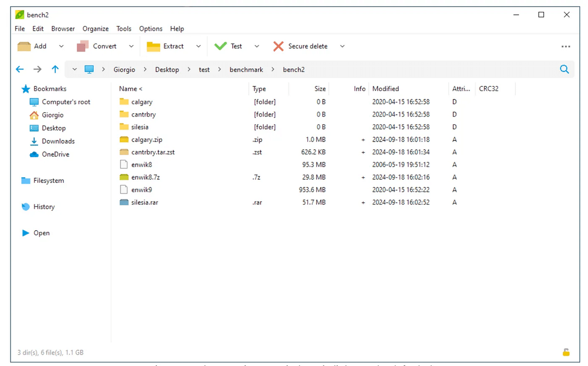The image size is (588, 366).
Task: Select Computer's root in sidebar
Action: (x=66, y=102)
